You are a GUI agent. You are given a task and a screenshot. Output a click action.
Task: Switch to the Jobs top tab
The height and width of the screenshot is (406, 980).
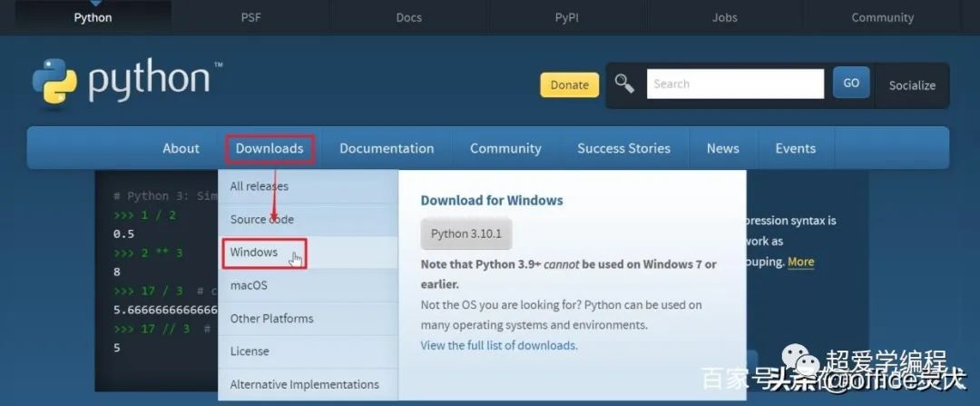(724, 17)
